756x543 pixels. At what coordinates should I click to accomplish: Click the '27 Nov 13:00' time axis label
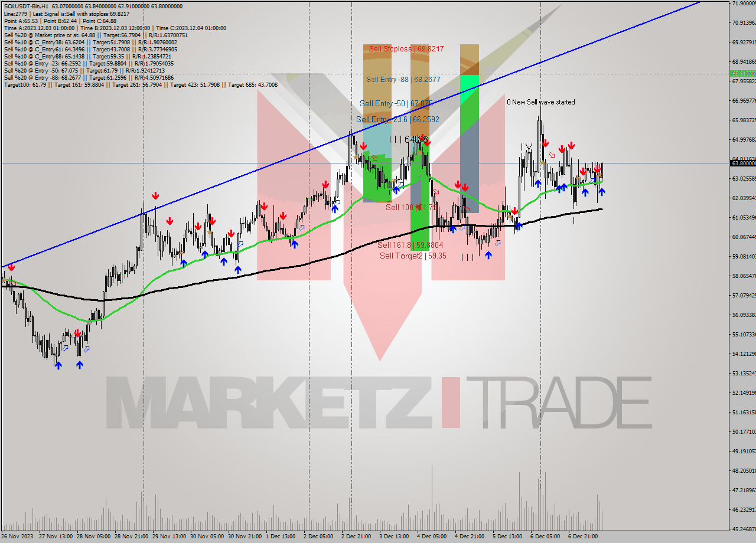tap(56, 537)
